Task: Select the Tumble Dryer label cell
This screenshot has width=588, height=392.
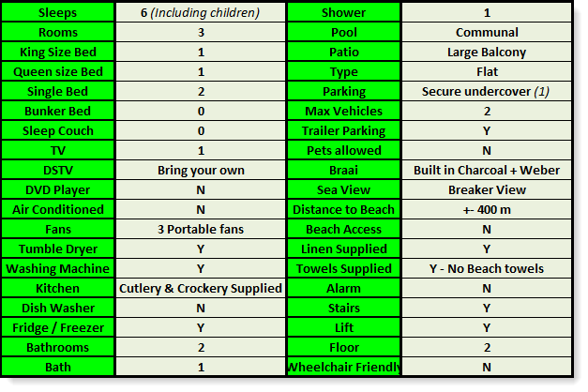Action: 57,249
